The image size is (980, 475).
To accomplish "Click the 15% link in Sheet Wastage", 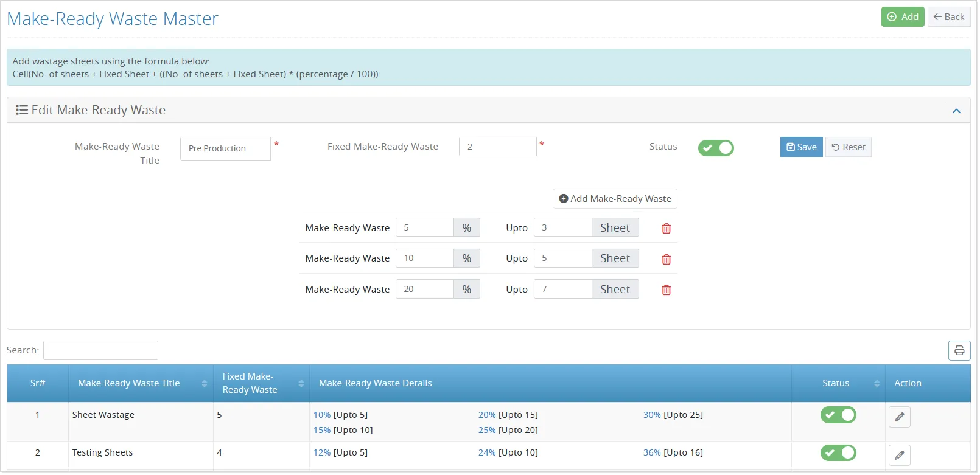I will tap(322, 431).
